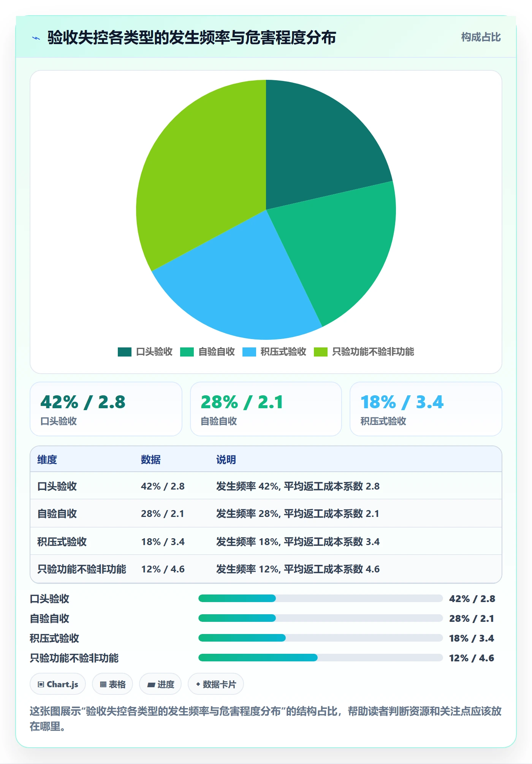The height and width of the screenshot is (764, 532).
Task: Click the 口头验收 progress bar
Action: tap(320, 598)
